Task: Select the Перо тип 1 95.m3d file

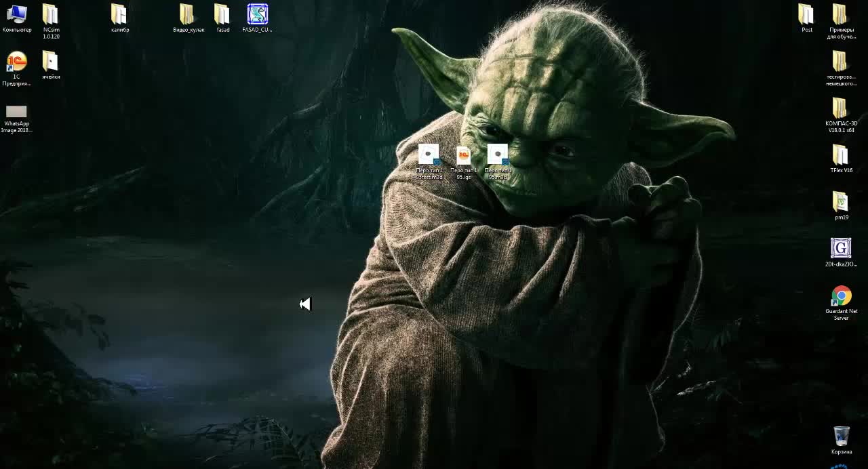Action: coord(498,162)
